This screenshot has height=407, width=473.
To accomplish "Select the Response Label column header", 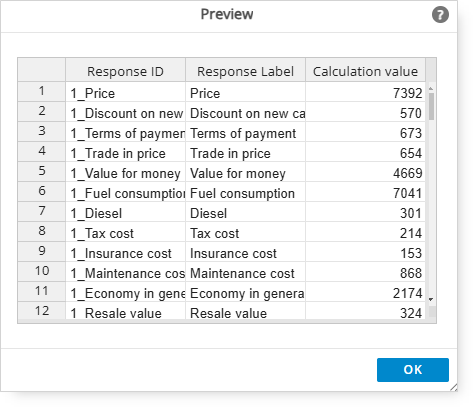I will point(245,71).
